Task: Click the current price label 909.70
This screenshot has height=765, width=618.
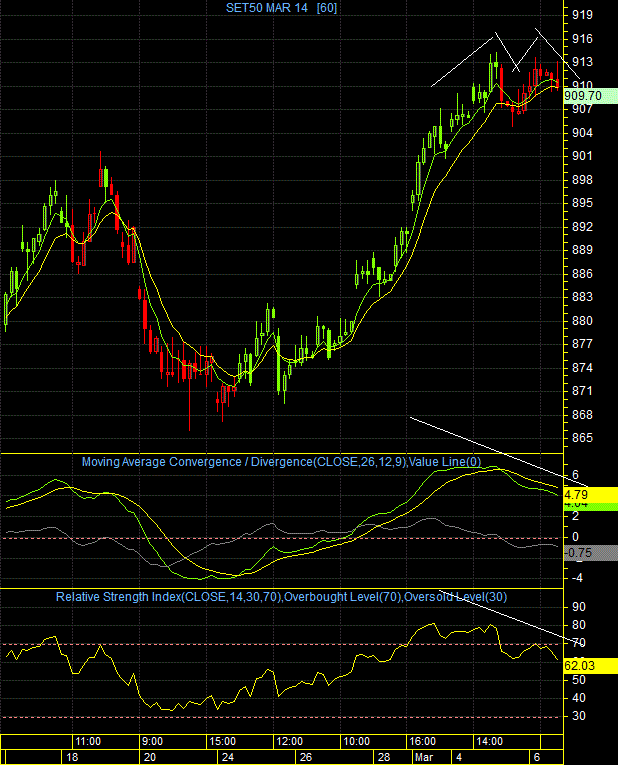Action: (x=590, y=96)
